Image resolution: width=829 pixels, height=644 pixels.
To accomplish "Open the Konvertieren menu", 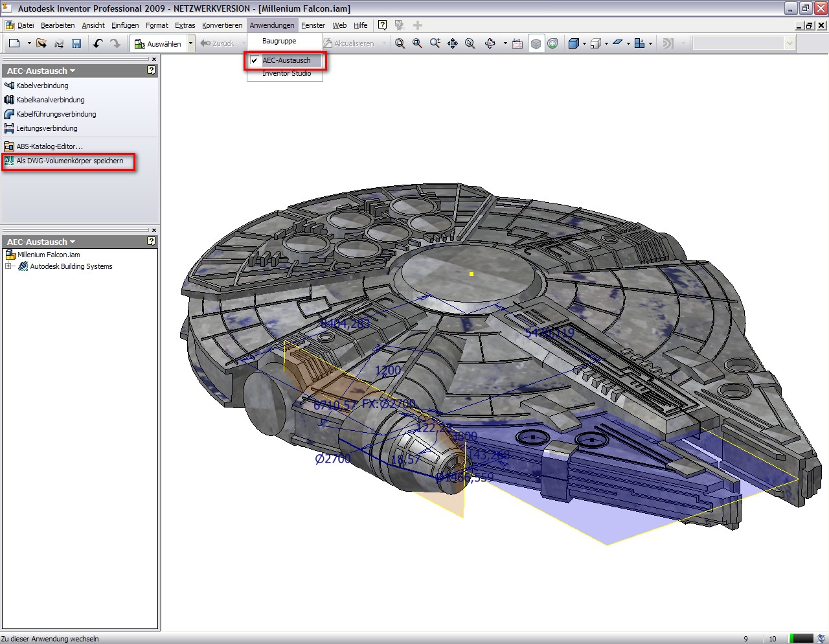I will pos(222,25).
